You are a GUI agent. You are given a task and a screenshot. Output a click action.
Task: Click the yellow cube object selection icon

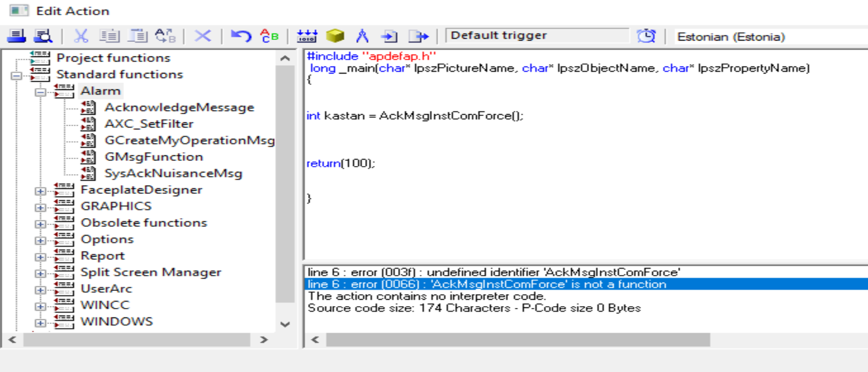[335, 36]
